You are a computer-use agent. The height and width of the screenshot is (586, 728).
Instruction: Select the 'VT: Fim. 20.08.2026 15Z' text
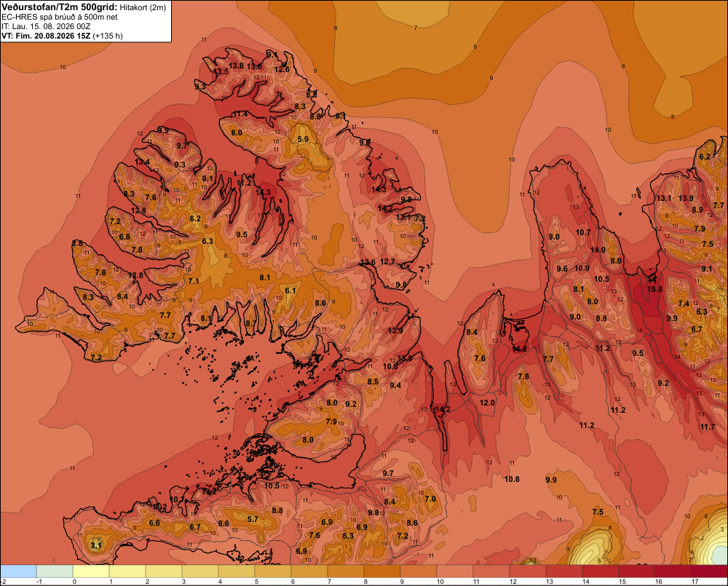pos(46,36)
